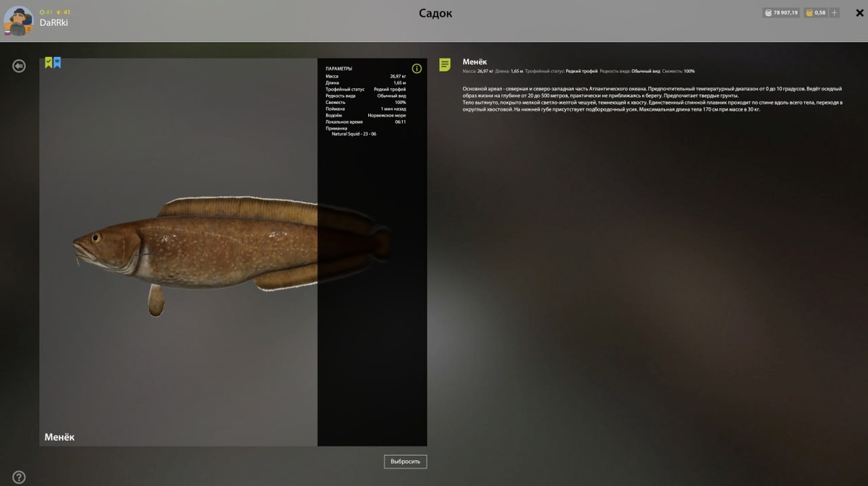Click the Редкий трофей status value
This screenshot has width=868, height=486.
(x=390, y=89)
